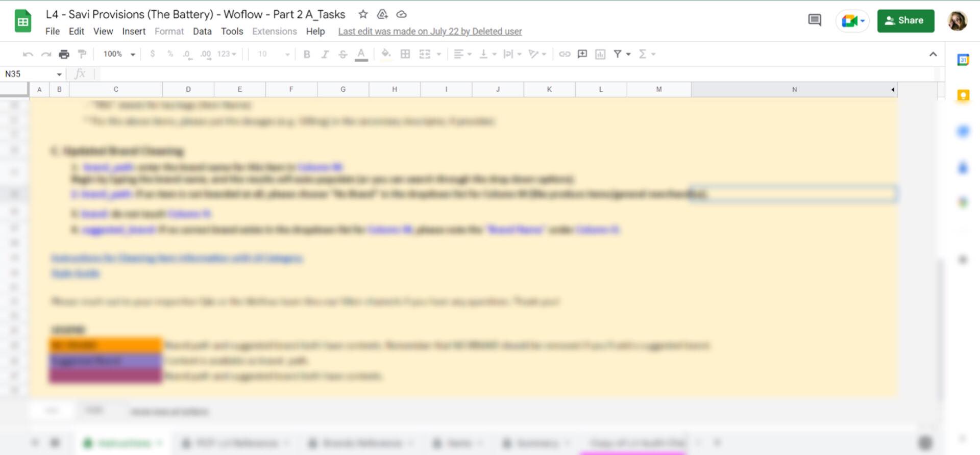Increase decimal places
The height and width of the screenshot is (455, 980).
(206, 54)
